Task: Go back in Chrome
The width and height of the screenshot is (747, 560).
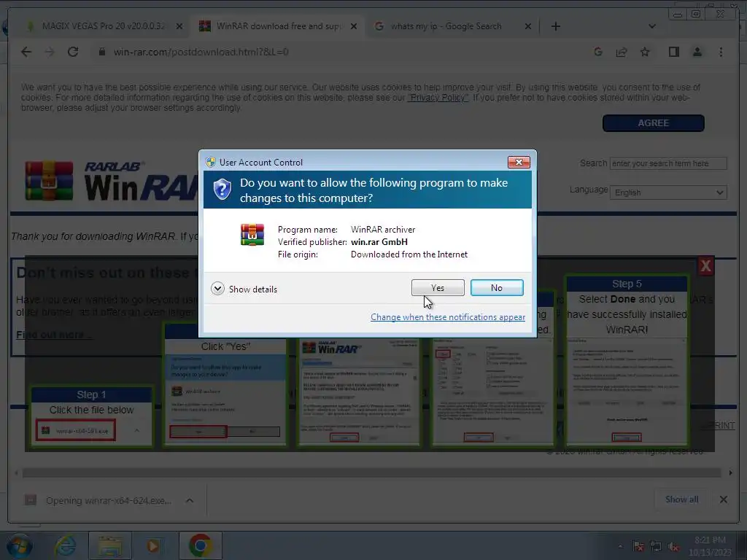Action: [x=26, y=52]
